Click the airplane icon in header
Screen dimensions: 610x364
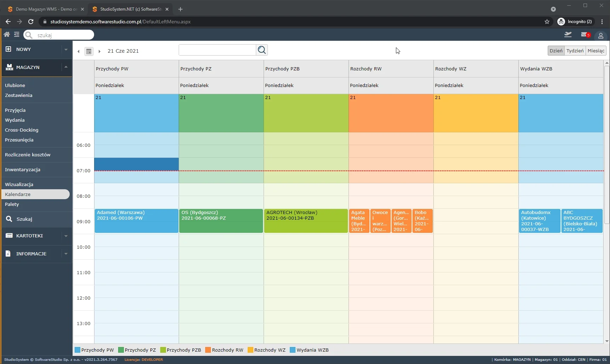pos(568,35)
